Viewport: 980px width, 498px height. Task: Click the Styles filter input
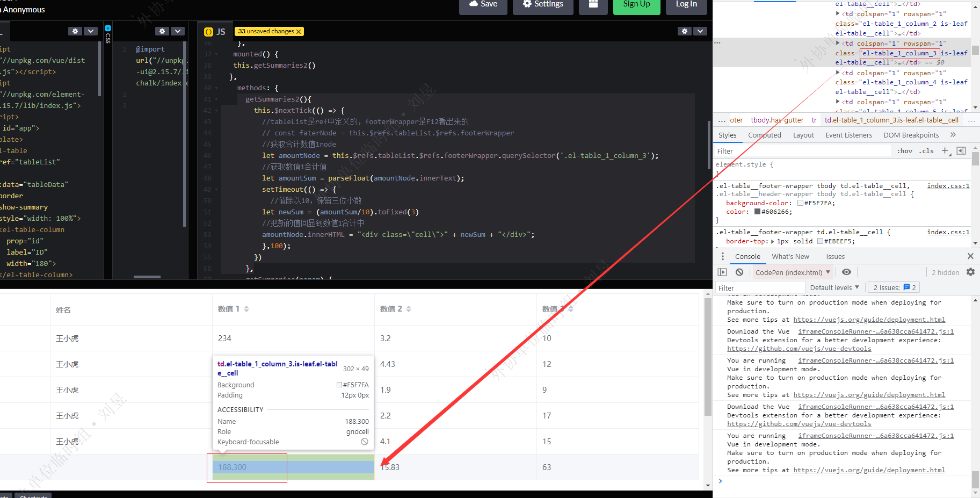(802, 151)
